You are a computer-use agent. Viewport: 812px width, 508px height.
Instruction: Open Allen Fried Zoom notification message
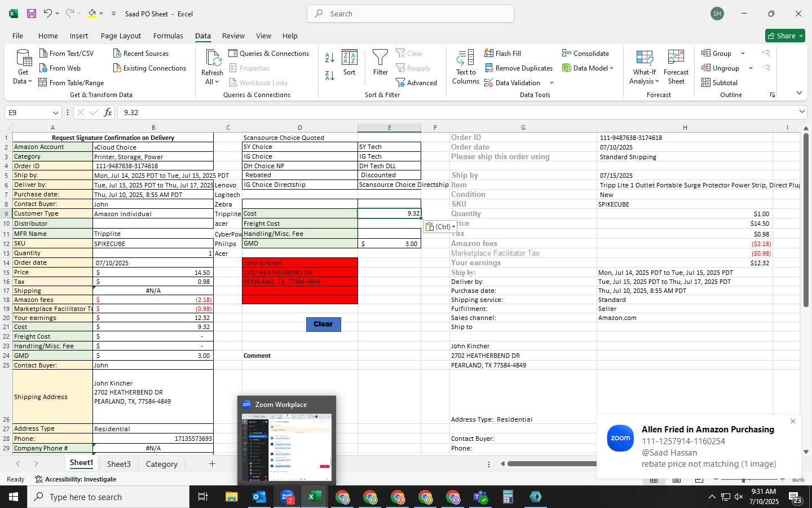(699, 447)
